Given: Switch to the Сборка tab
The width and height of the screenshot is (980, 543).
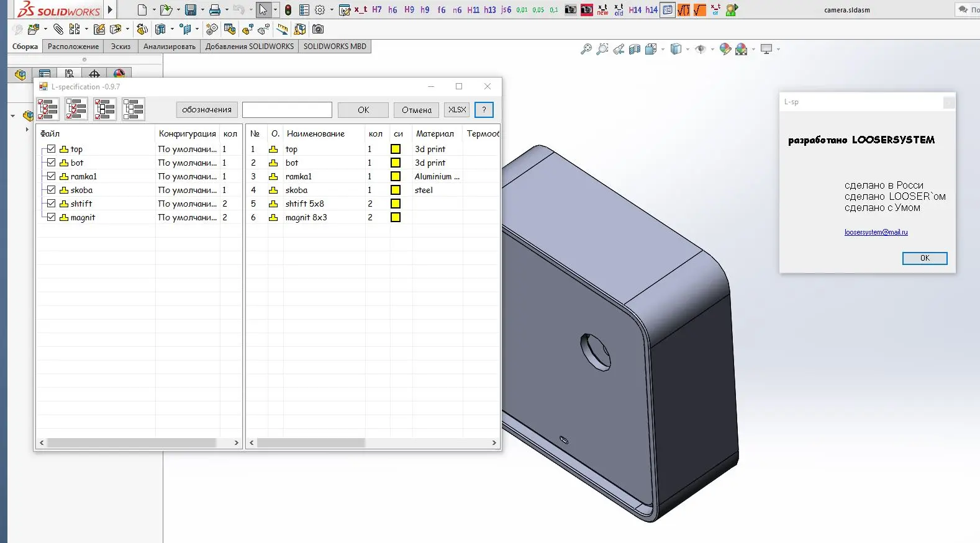Looking at the screenshot, I should (25, 47).
